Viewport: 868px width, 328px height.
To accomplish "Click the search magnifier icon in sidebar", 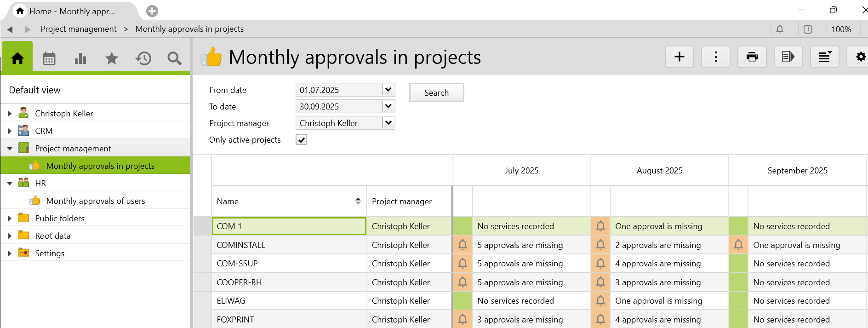I will 174,58.
